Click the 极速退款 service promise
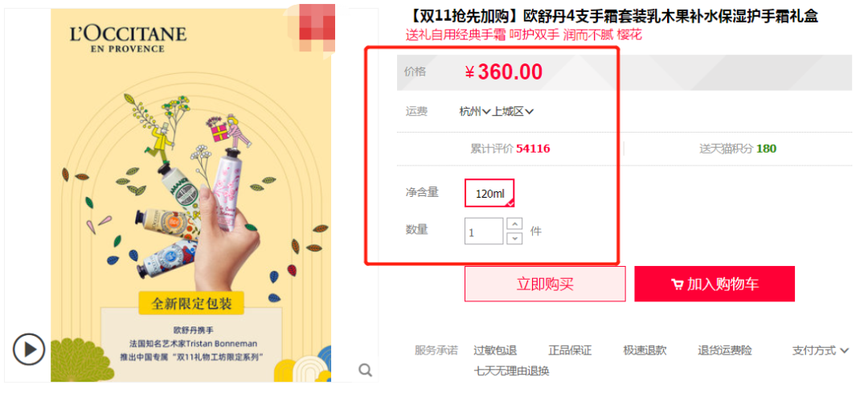 coord(645,350)
